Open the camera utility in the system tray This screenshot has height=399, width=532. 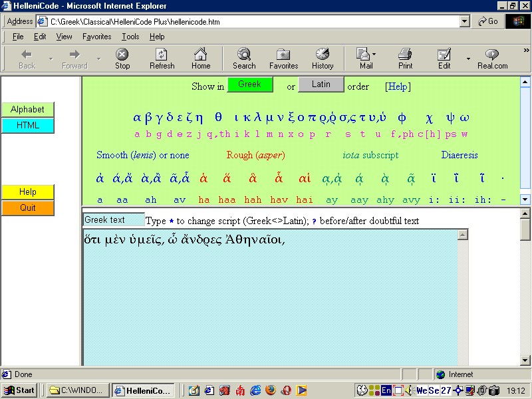(493, 390)
